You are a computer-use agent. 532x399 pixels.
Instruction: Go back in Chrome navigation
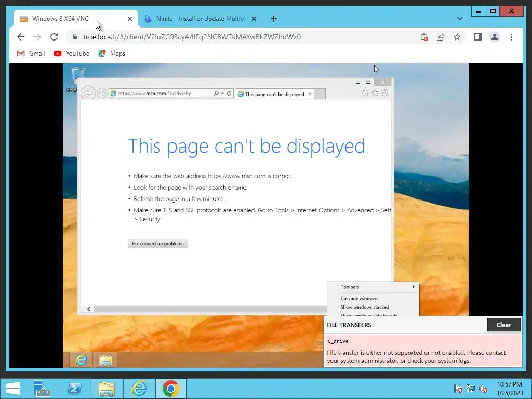pos(21,37)
